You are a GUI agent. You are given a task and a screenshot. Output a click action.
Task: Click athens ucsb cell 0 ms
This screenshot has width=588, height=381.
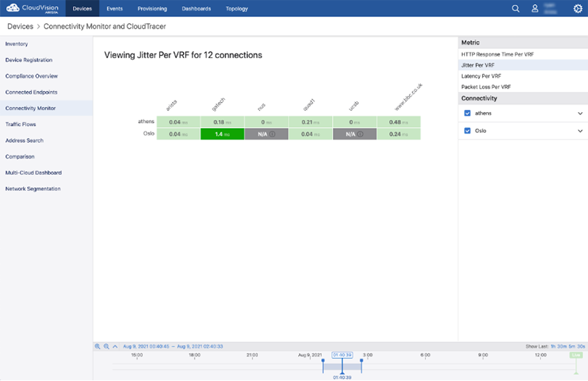point(355,122)
